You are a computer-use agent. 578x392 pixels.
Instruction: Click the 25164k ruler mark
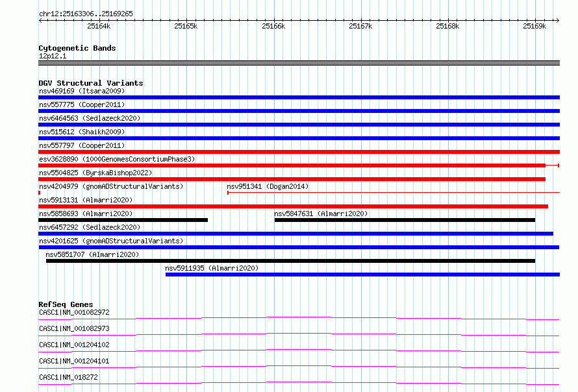point(99,26)
